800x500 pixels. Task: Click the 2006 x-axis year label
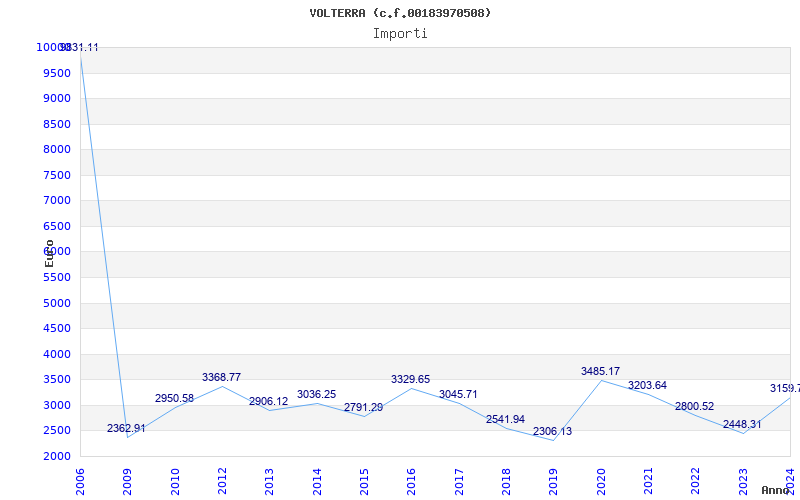80,482
